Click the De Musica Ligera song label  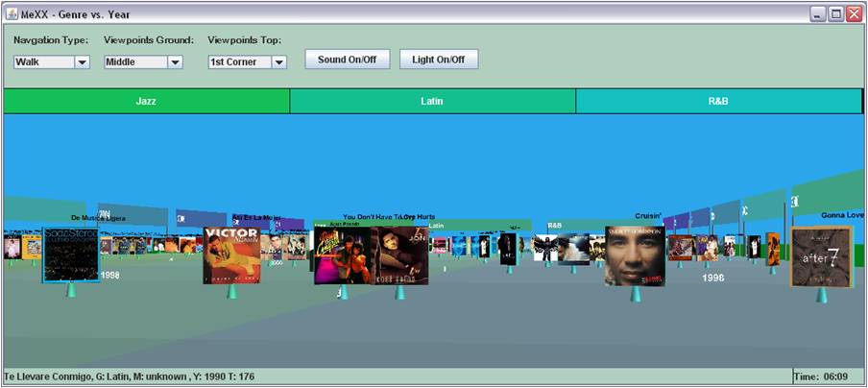[99, 218]
